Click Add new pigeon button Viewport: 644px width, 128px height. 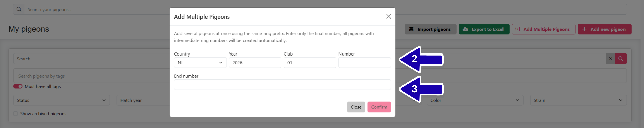coord(604,29)
